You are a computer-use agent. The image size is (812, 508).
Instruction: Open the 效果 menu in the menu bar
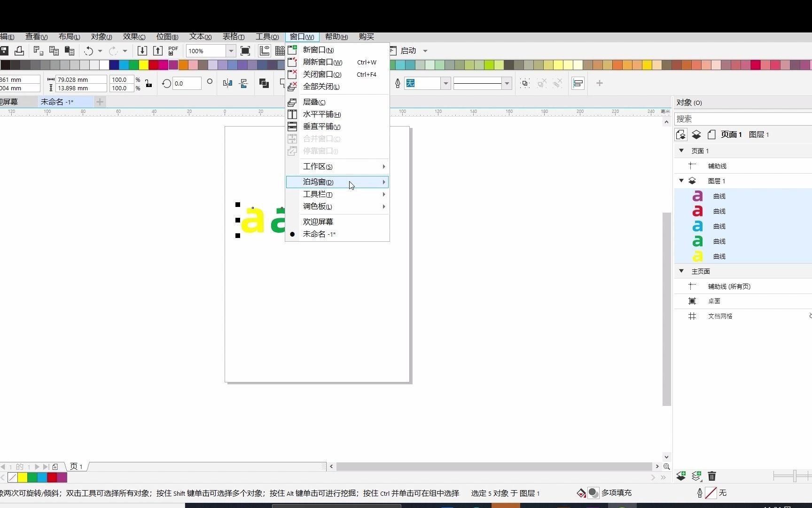pyautogui.click(x=134, y=37)
